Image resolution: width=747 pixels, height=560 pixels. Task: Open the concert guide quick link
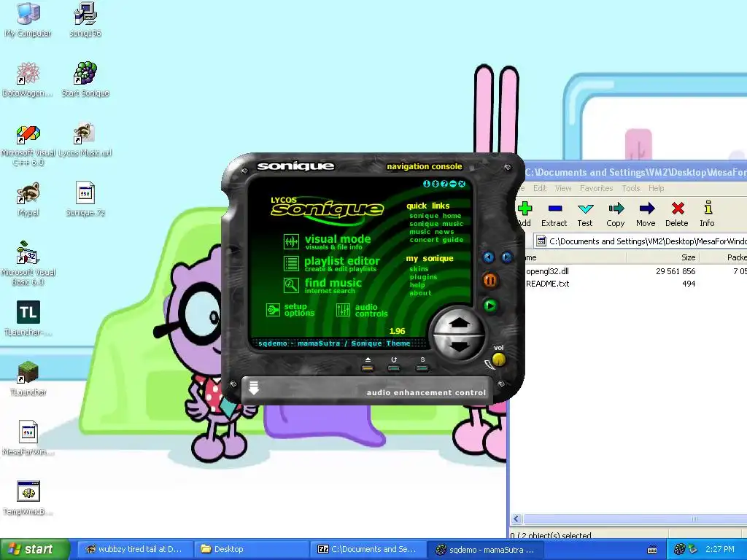coord(436,240)
